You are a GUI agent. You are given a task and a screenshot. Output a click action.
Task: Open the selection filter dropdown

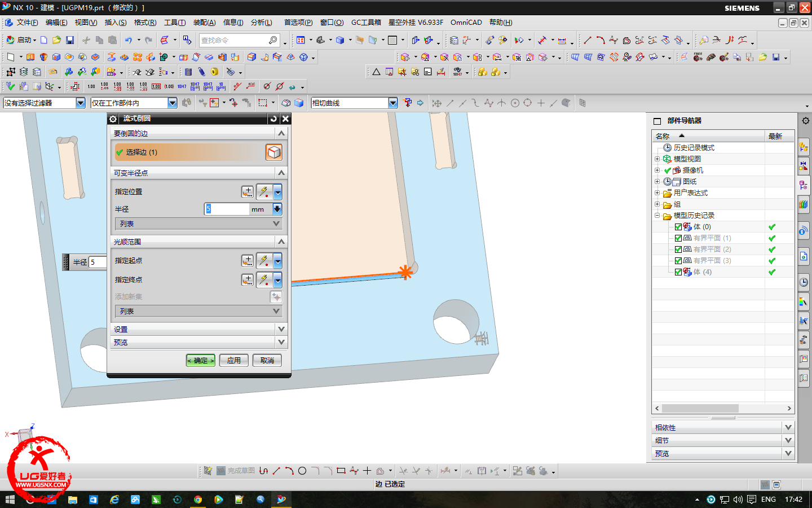(x=81, y=103)
